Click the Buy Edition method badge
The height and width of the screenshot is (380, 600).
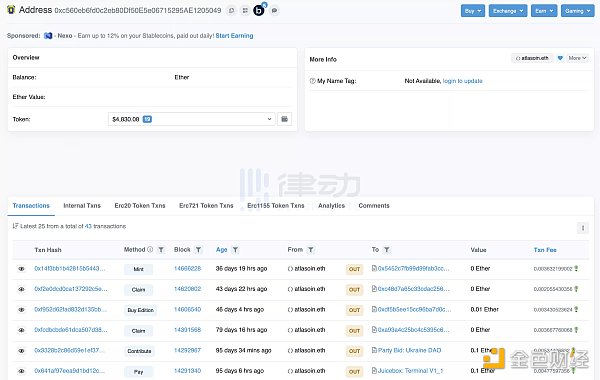point(140,310)
